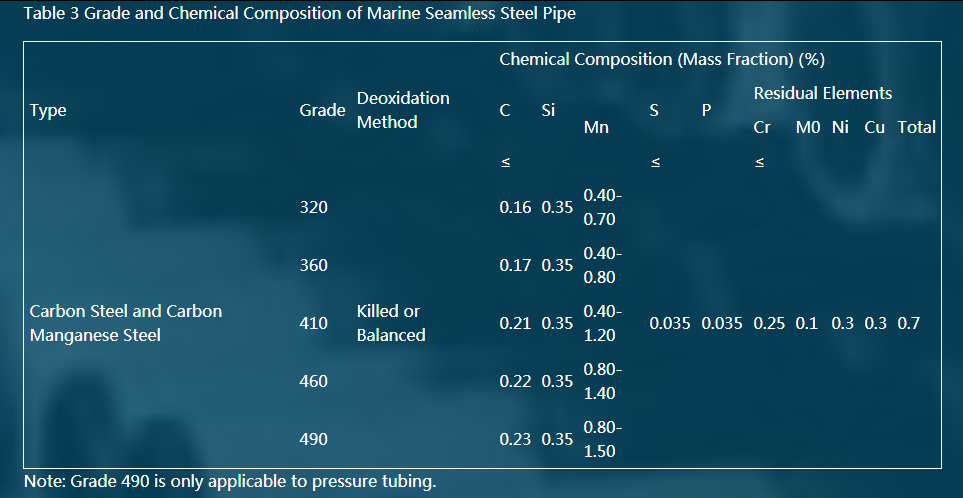
Task: Select the Killed or Balanced cell
Action: [x=391, y=324]
